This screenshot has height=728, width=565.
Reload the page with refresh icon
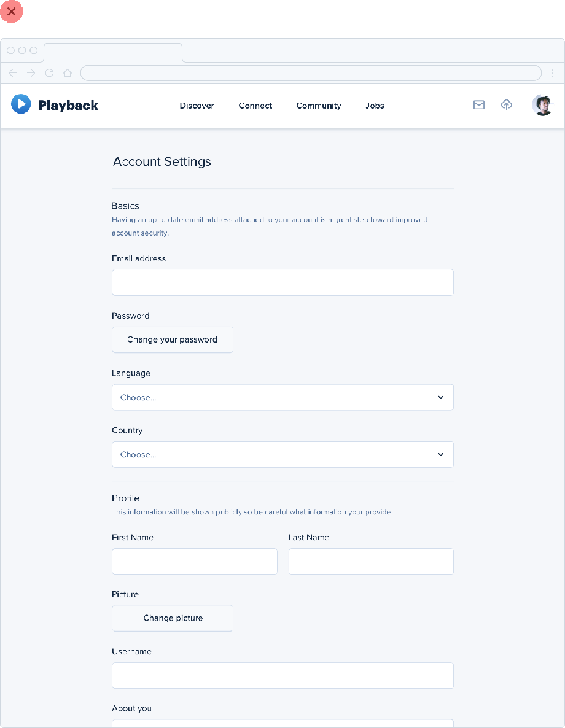[49, 73]
